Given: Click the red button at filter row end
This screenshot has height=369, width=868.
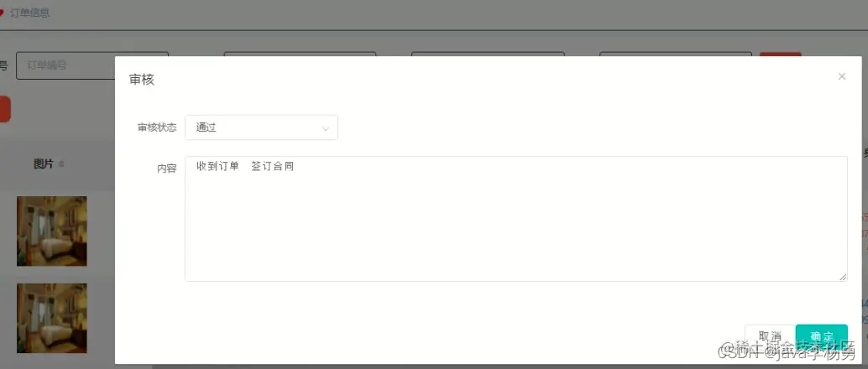Looking at the screenshot, I should [x=780, y=55].
